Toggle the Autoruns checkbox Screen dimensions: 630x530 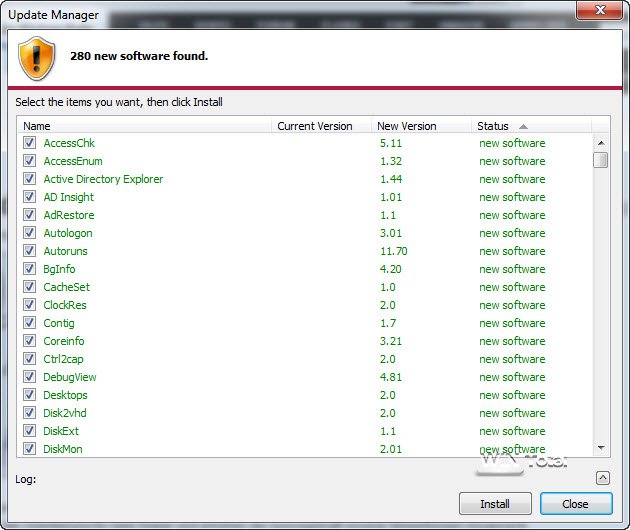point(29,251)
